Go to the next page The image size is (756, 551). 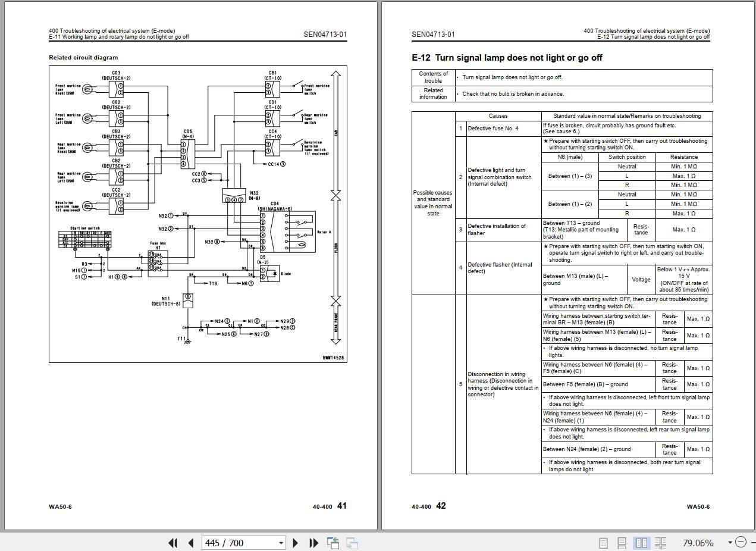pos(296,543)
